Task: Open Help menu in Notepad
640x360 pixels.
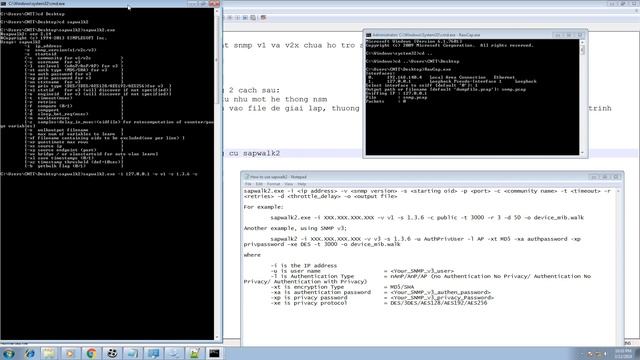Action: click(302, 184)
